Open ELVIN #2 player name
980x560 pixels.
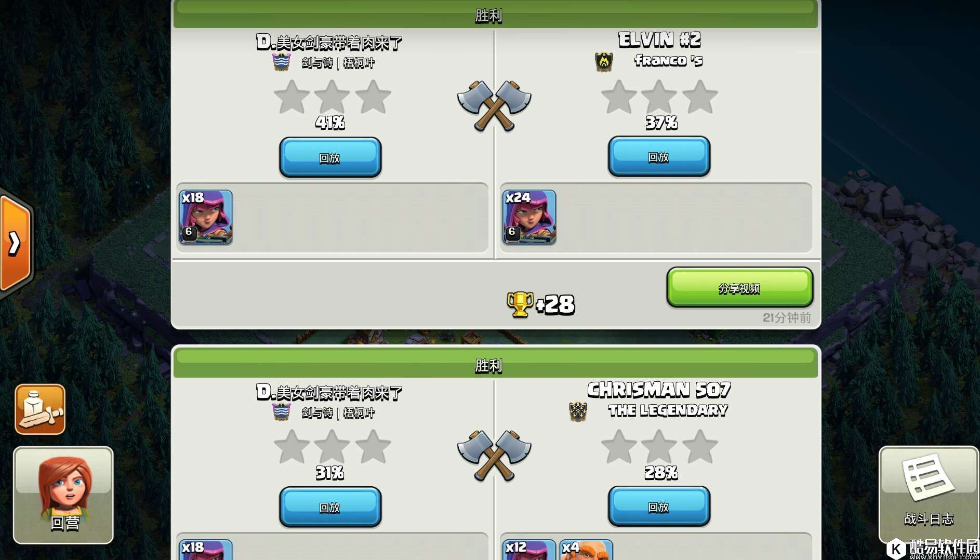[x=659, y=39]
